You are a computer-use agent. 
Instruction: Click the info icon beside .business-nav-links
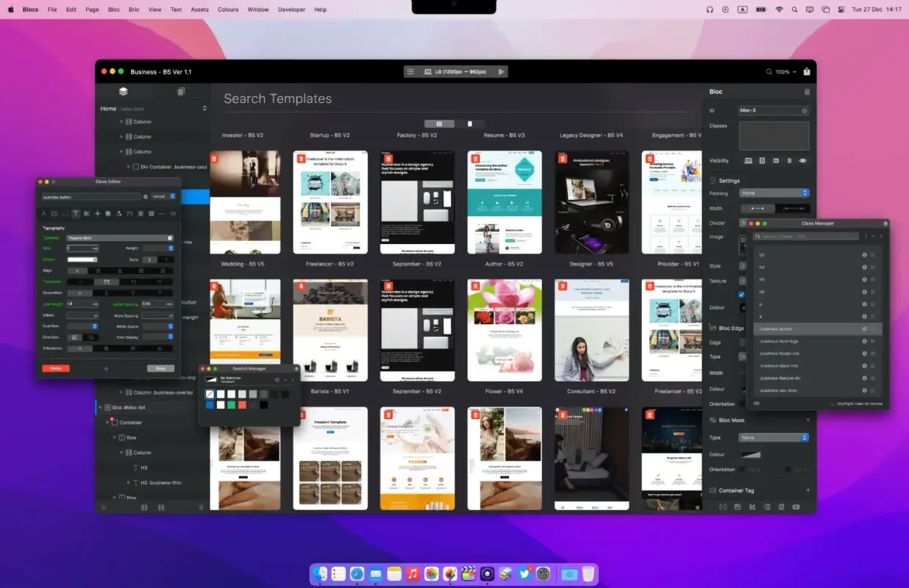pyautogui.click(x=864, y=390)
